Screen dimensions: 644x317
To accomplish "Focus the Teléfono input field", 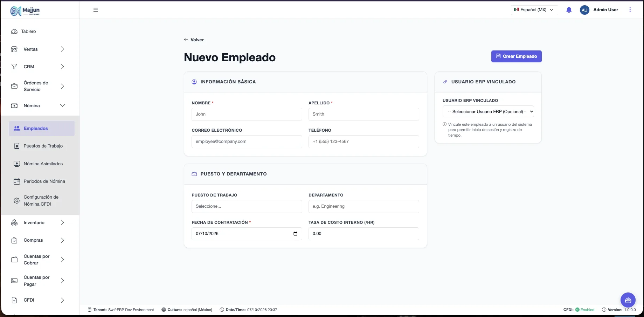I will coord(363,142).
